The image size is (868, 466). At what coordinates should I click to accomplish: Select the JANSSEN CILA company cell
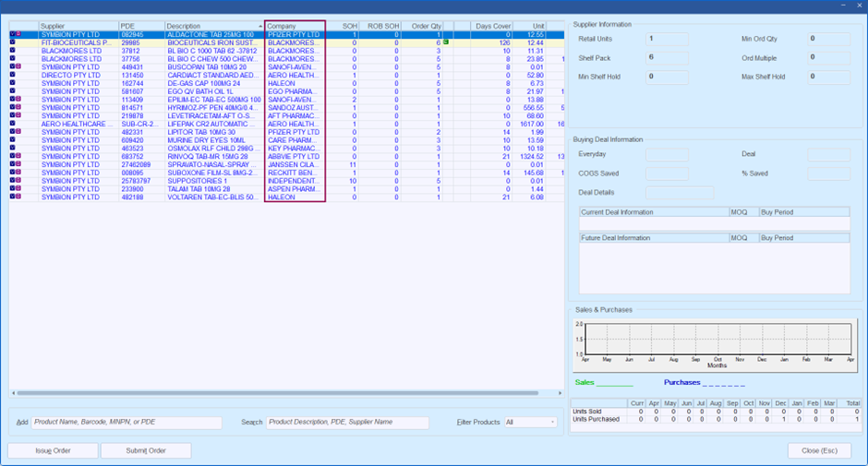pos(295,164)
